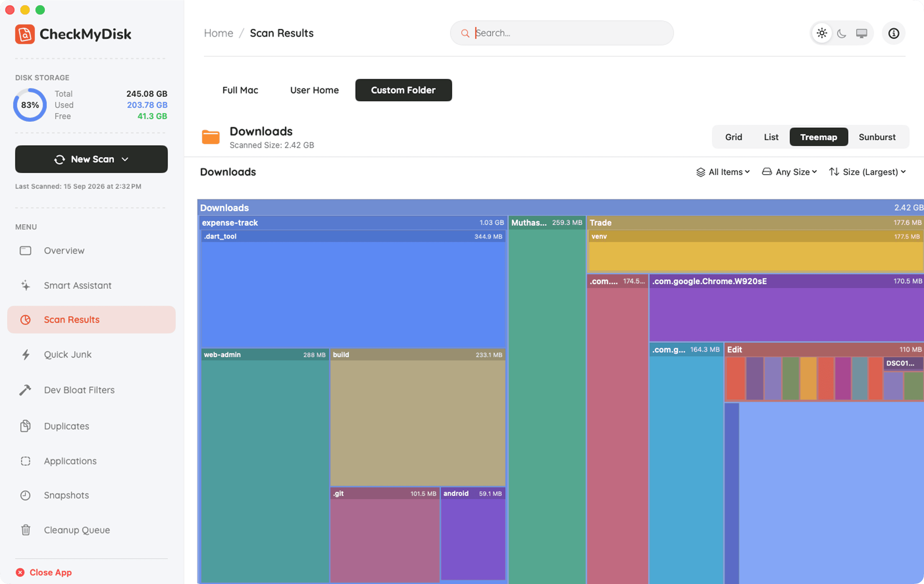Open the Cleanup Queue trash icon
Viewport: 924px width, 584px height.
tap(25, 530)
